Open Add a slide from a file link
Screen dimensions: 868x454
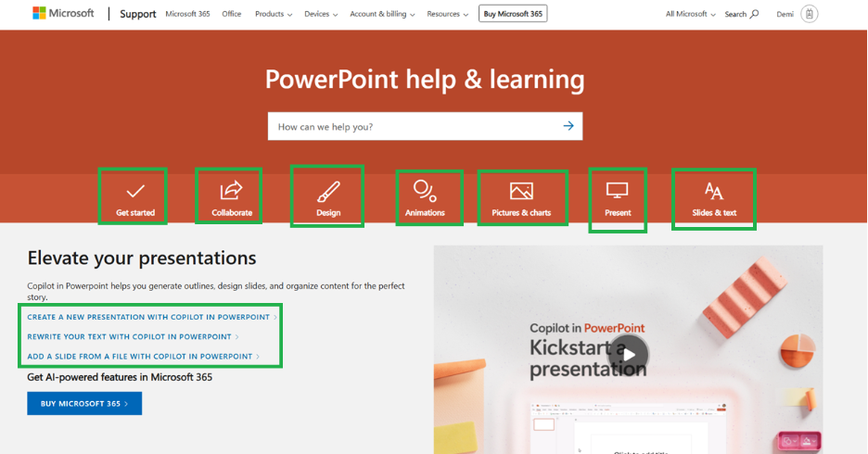coord(143,356)
